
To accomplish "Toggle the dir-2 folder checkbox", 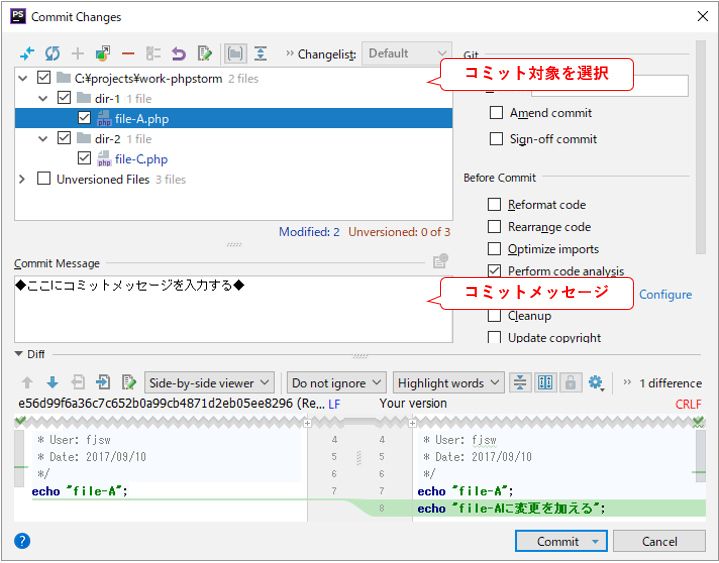I will [x=64, y=138].
